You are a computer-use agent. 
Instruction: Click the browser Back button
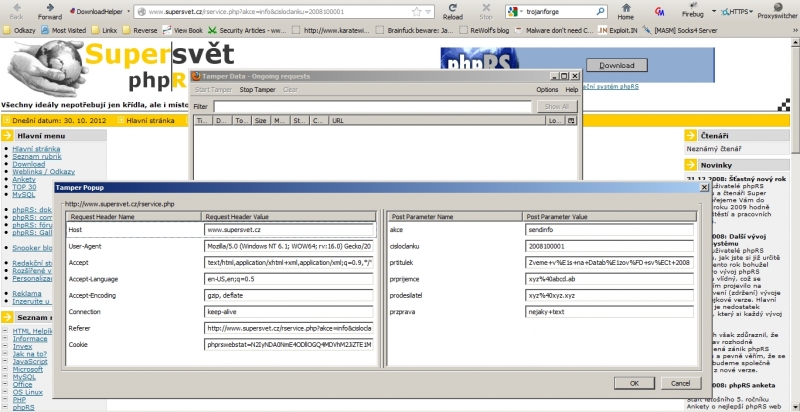[x=16, y=11]
